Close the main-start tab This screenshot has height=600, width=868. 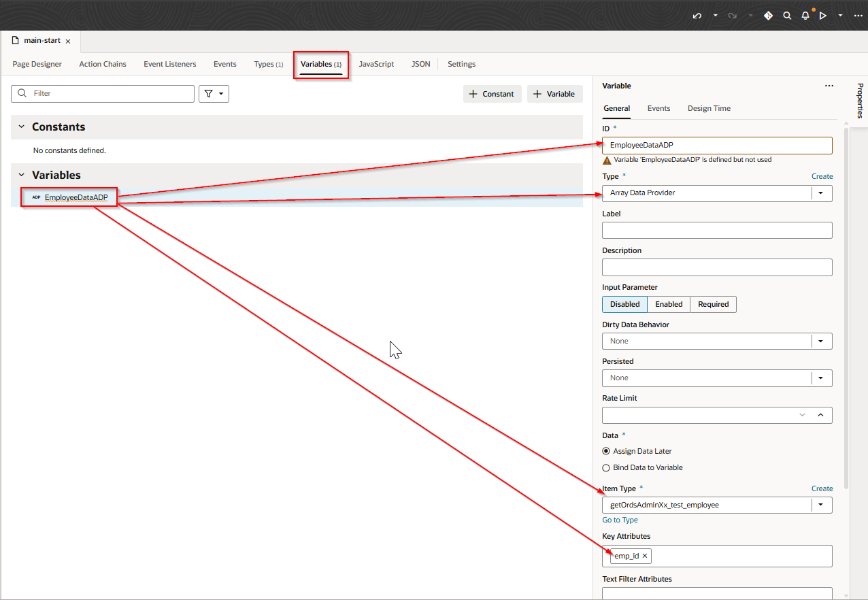click(68, 41)
